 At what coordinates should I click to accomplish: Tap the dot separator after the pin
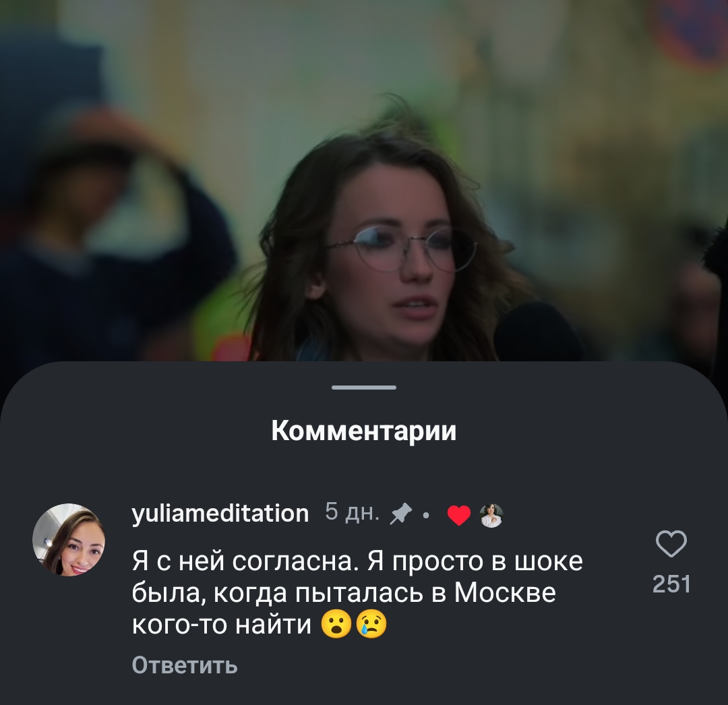(x=426, y=515)
